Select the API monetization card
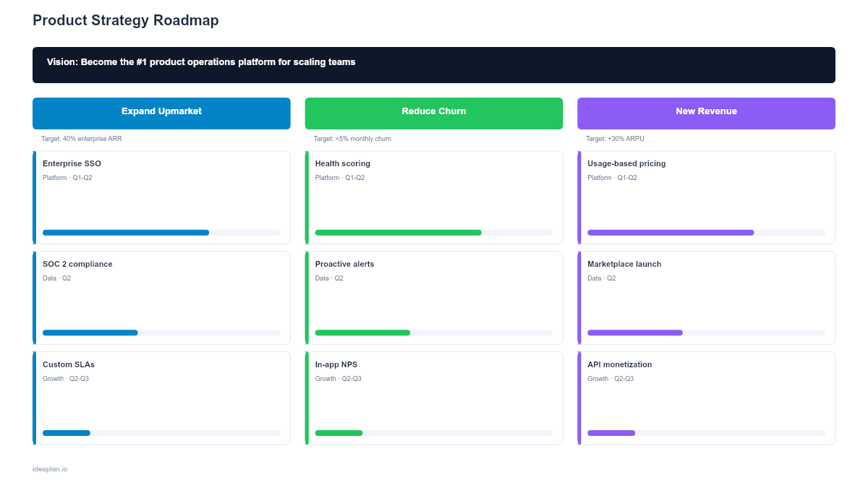868x488 pixels. [x=706, y=398]
